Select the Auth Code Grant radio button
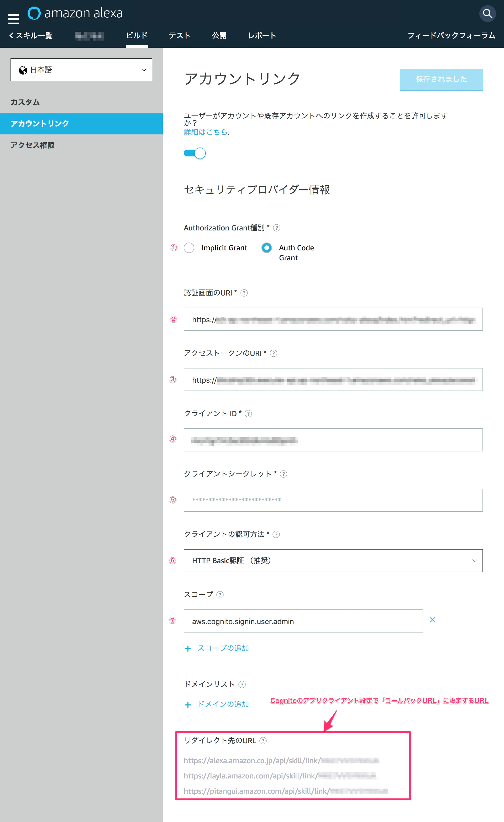The image size is (504, 822). point(266,248)
